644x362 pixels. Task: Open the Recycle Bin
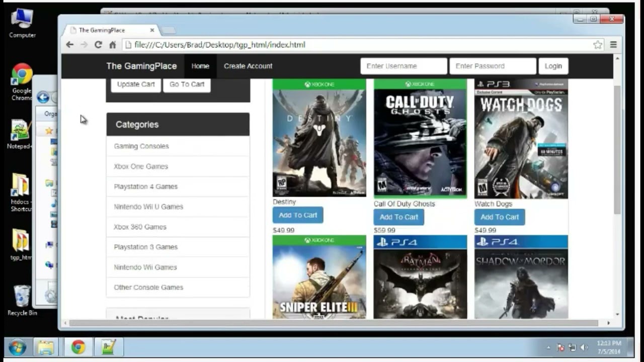[x=22, y=300]
